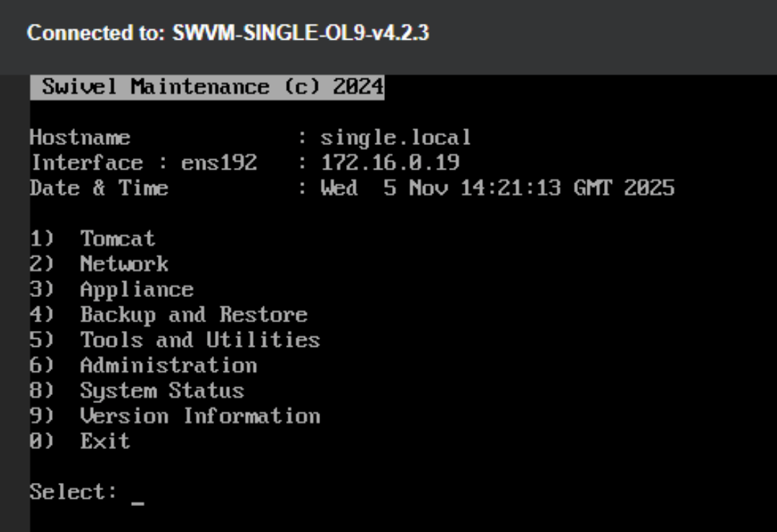Click the Interface ens192 label

(x=143, y=162)
